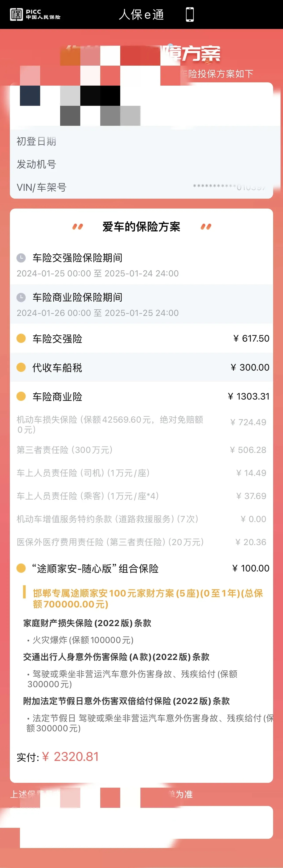Click the orange quote mark beside 爱车的保险方案
283x868 pixels.
tap(78, 227)
